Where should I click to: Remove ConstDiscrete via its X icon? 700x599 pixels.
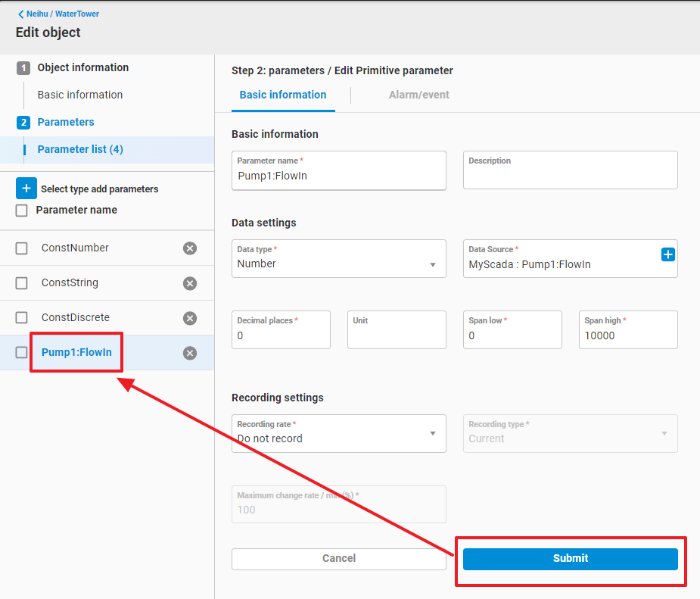pyautogui.click(x=190, y=318)
